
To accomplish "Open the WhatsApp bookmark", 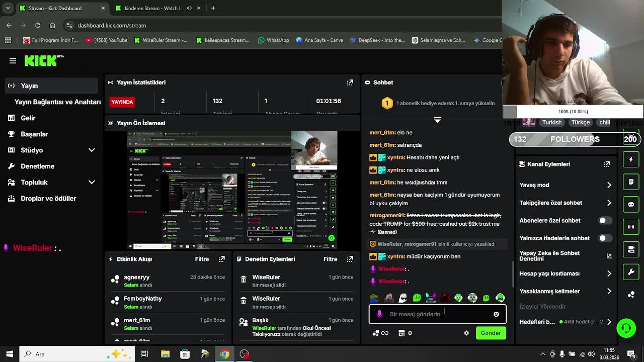I will pyautogui.click(x=273, y=40).
